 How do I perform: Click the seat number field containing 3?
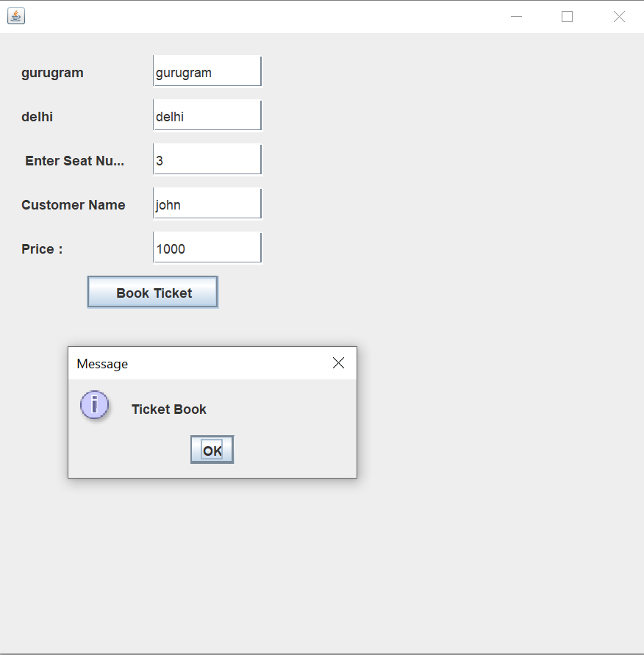[207, 160]
